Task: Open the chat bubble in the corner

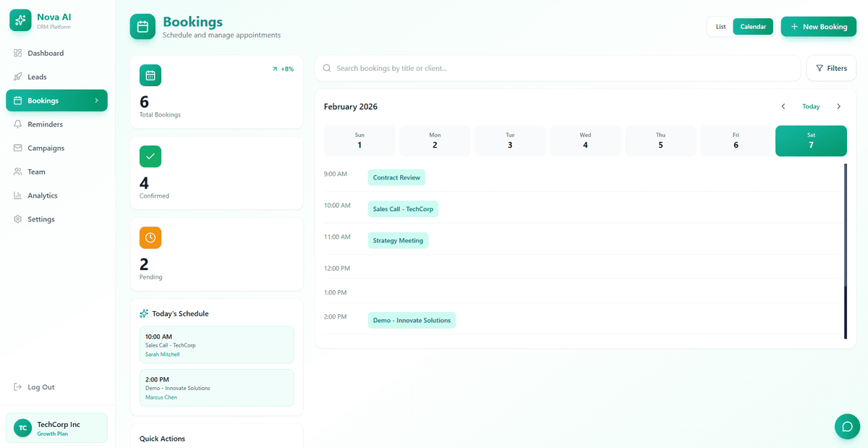Action: [847, 426]
